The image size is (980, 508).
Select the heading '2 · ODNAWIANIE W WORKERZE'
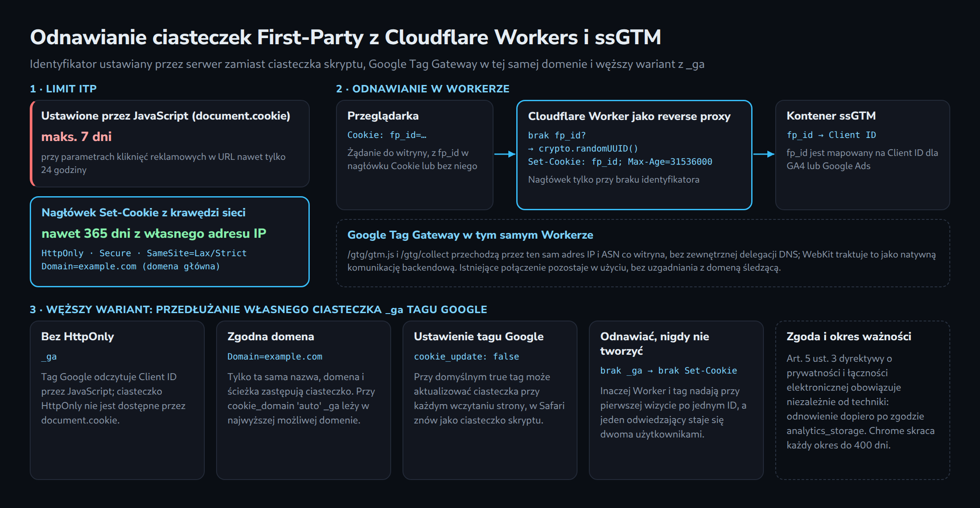[423, 88]
